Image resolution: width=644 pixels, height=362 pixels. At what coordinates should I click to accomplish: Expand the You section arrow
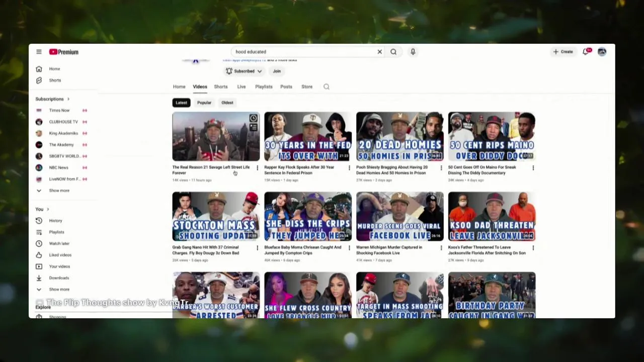(48, 209)
